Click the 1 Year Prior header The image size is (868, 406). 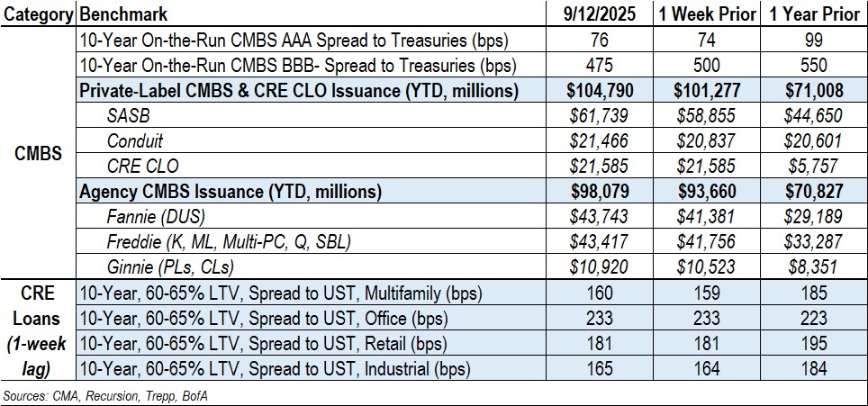[813, 15]
